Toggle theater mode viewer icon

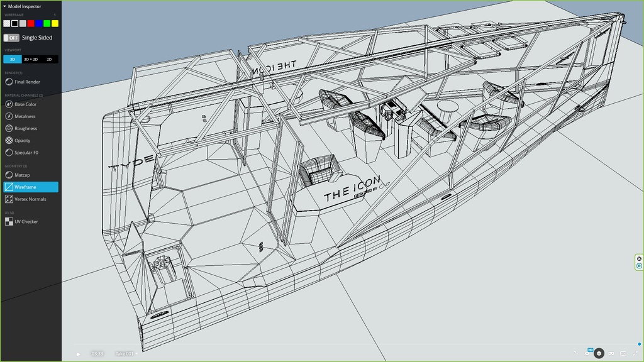point(623,353)
